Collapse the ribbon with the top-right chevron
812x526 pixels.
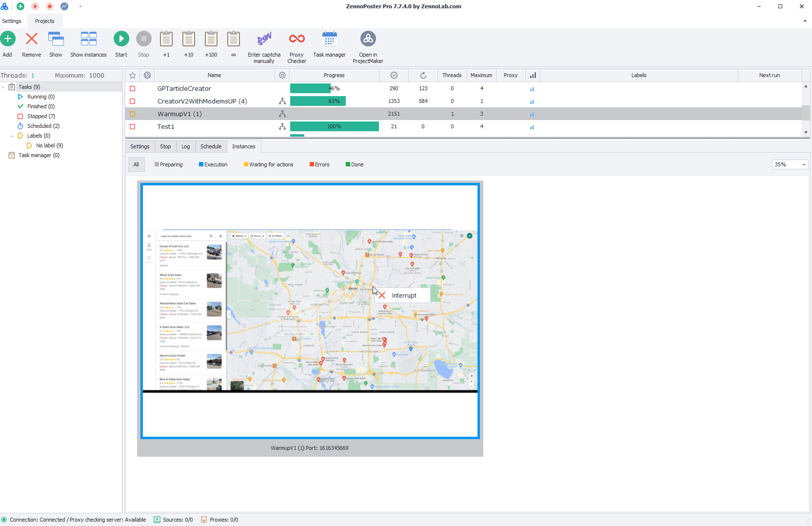(x=805, y=21)
